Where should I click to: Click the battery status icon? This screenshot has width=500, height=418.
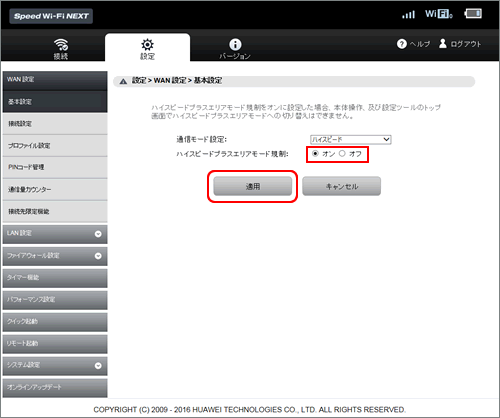pos(473,14)
